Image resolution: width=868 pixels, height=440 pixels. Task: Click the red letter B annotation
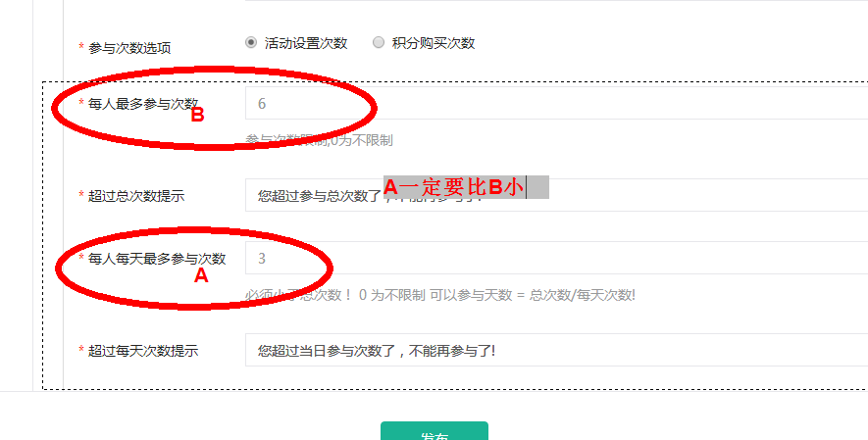coord(197,115)
